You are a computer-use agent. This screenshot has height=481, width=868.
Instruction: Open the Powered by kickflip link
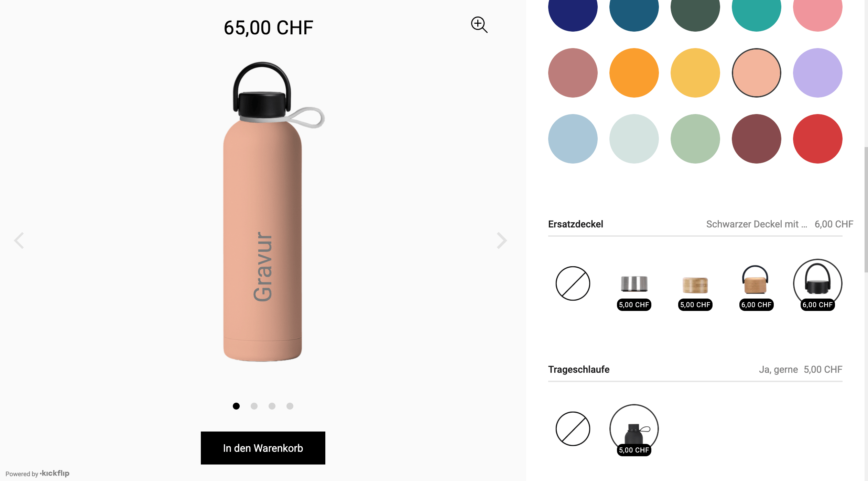click(x=37, y=473)
